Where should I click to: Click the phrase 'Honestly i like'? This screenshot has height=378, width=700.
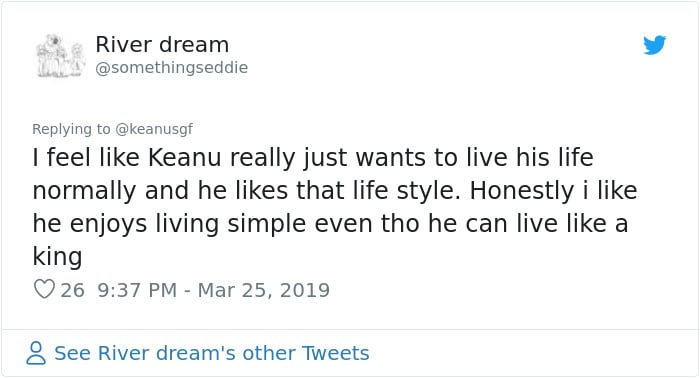click(x=553, y=191)
